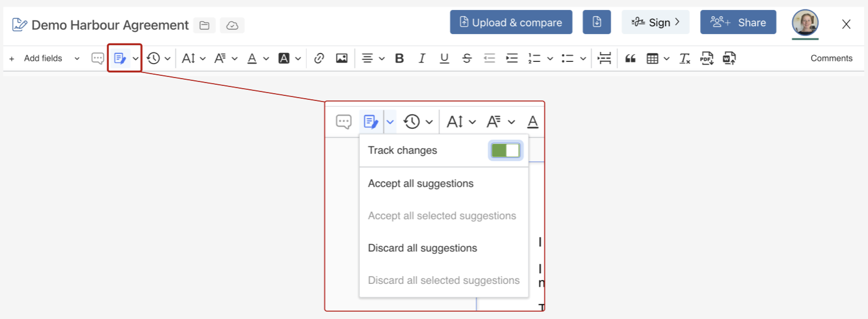Click the bulleted list icon
Screen dimensions: 868x319
point(567,58)
